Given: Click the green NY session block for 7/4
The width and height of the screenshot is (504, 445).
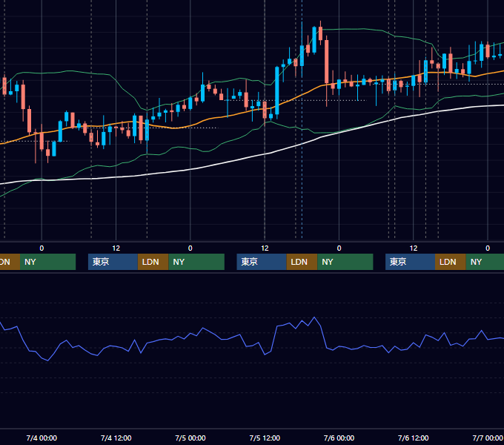Looking at the screenshot, I should pyautogui.click(x=196, y=262).
